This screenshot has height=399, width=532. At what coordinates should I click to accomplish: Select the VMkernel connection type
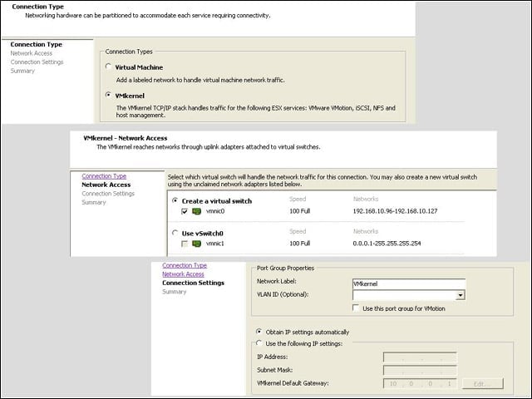[108, 95]
